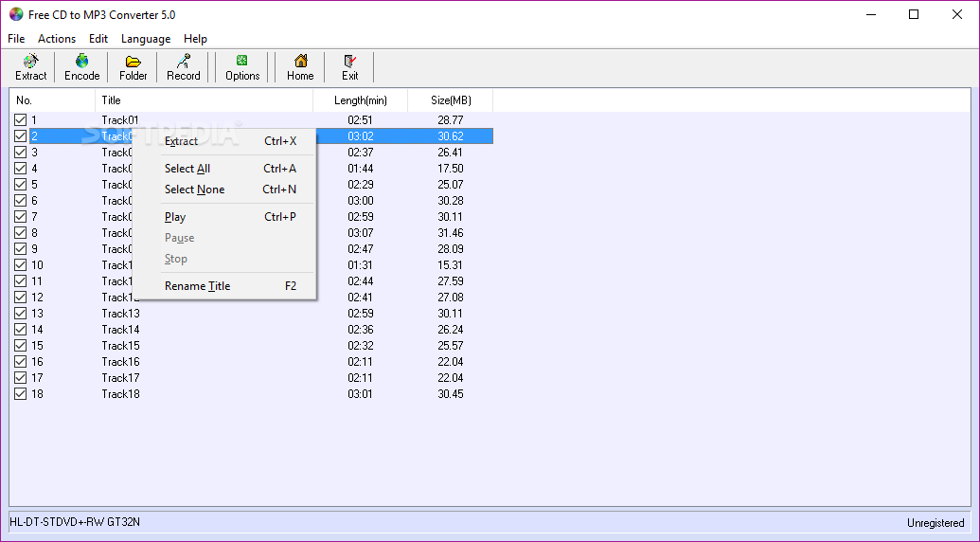Select the Track15 title row

pyautogui.click(x=120, y=346)
